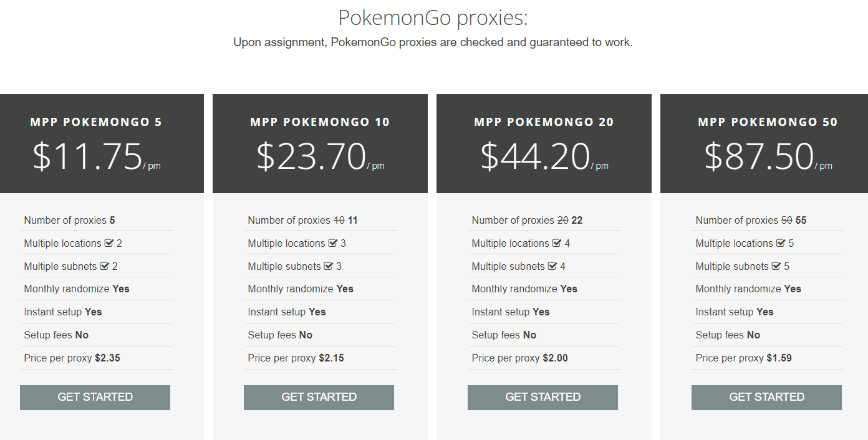This screenshot has height=440, width=868.
Task: Click the $44.20 price heading
Action: point(535,156)
